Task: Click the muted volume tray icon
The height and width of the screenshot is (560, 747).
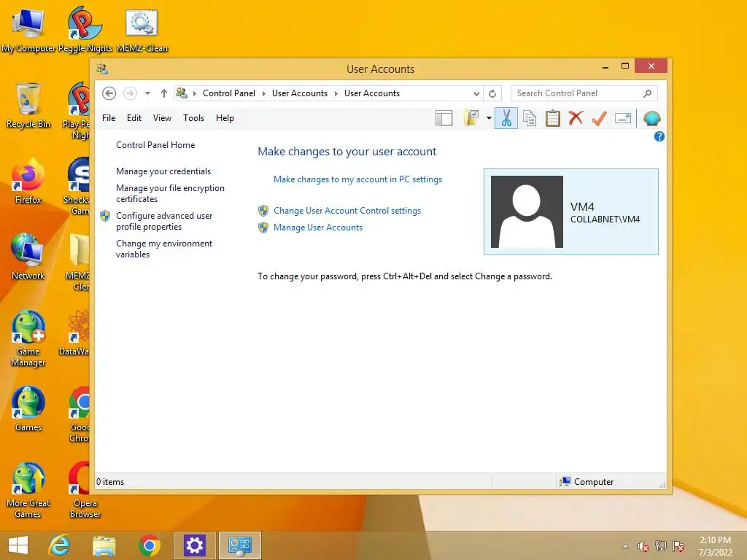Action: point(643,546)
